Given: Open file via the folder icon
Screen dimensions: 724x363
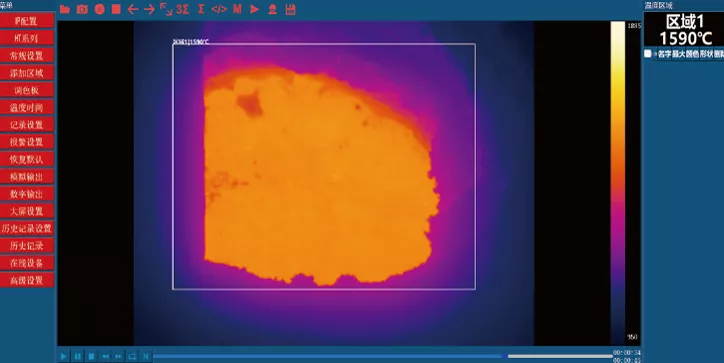Looking at the screenshot, I should [x=65, y=9].
